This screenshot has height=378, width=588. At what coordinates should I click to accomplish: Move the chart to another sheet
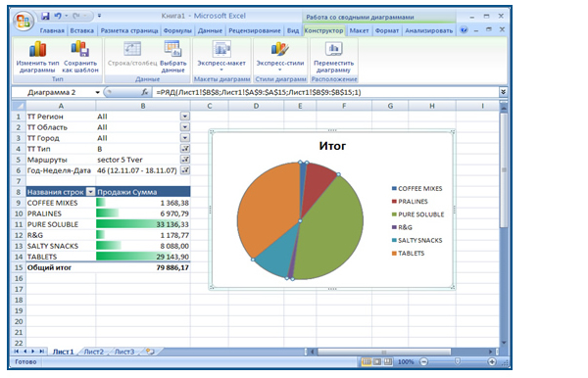[x=333, y=57]
